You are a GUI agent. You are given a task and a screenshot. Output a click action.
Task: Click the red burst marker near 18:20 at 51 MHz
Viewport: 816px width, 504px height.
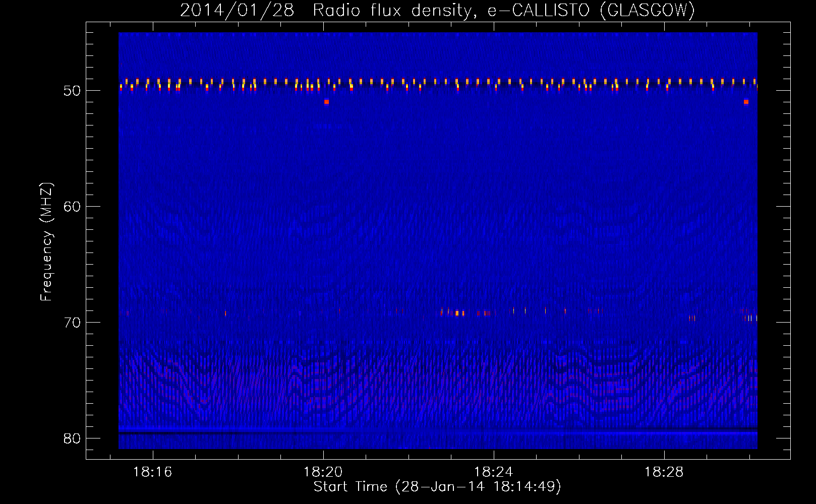click(x=327, y=102)
